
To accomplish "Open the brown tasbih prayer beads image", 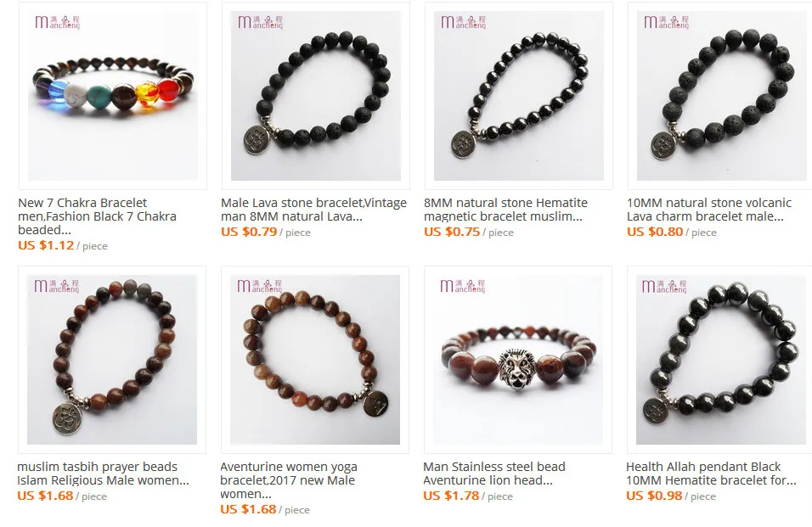I will [x=112, y=360].
